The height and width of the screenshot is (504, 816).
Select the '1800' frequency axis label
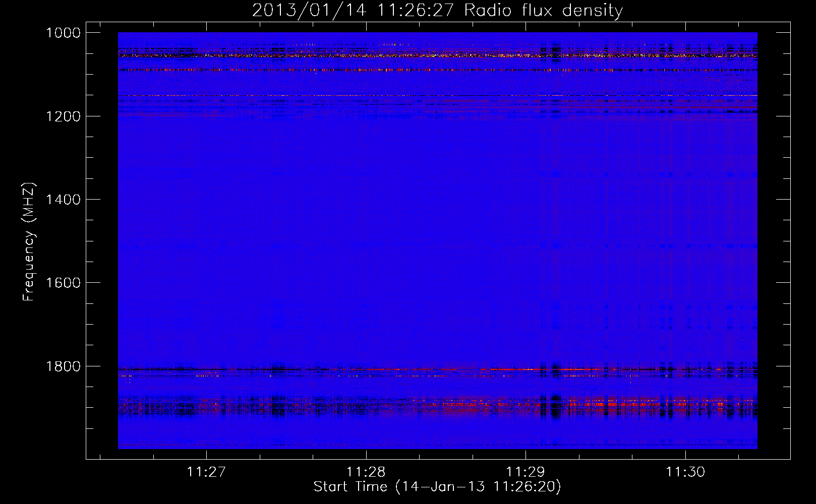63,366
